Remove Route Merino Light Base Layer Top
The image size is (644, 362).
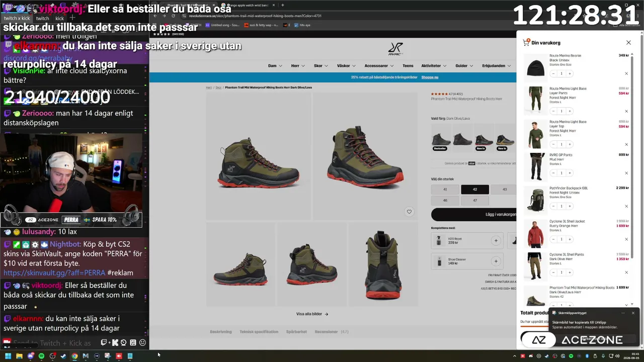(626, 144)
